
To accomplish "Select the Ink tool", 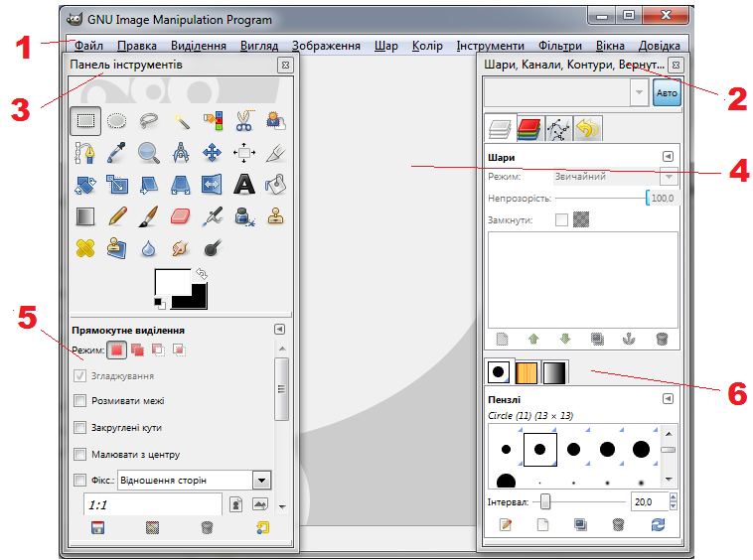I will click(x=244, y=216).
